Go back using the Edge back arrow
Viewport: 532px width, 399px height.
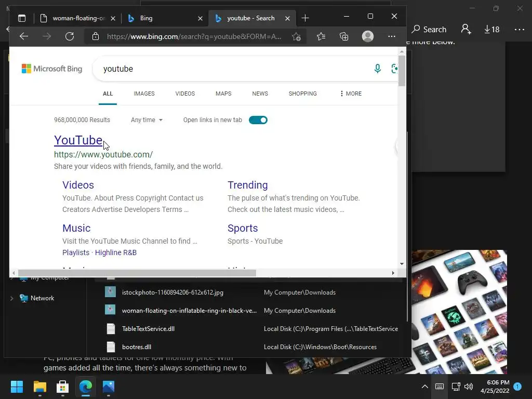(x=24, y=36)
